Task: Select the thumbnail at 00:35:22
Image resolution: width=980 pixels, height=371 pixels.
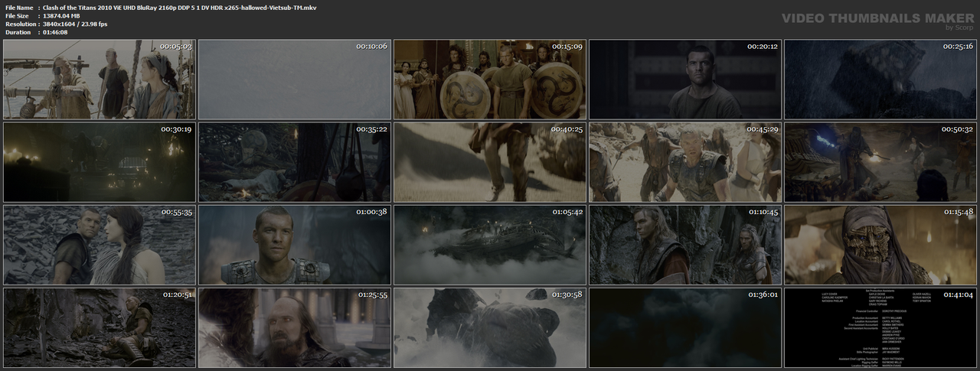Action: coord(293,162)
